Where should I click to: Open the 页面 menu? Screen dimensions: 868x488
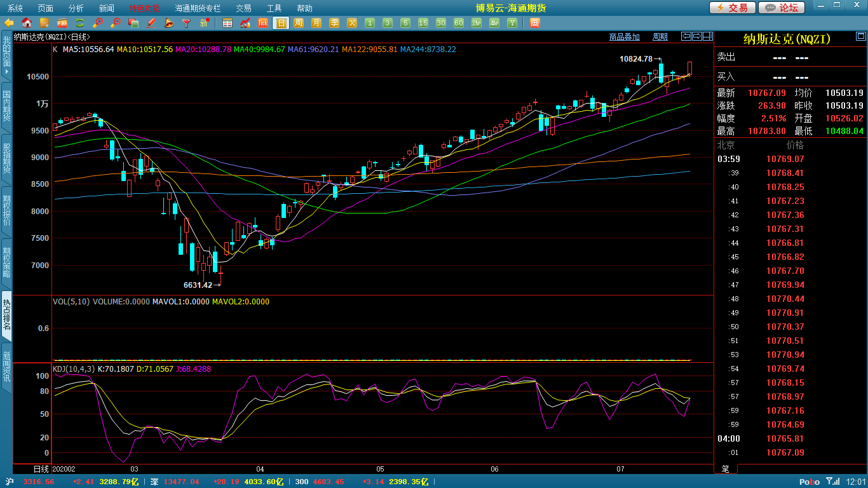[45, 8]
